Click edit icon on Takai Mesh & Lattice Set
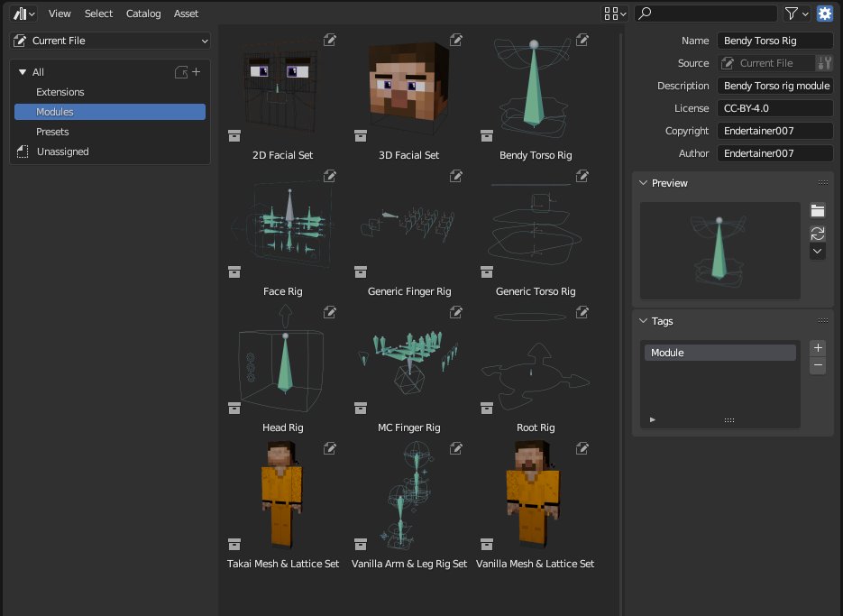The image size is (843, 616). 330,448
